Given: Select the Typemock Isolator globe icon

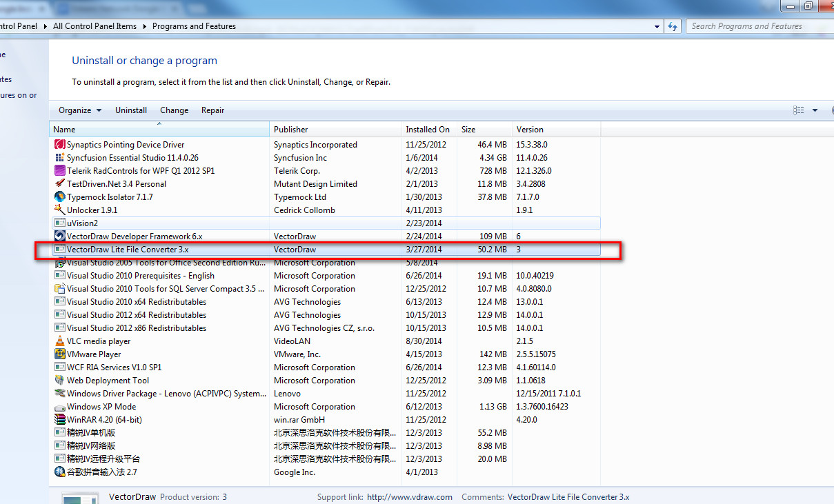Looking at the screenshot, I should click(x=61, y=196).
